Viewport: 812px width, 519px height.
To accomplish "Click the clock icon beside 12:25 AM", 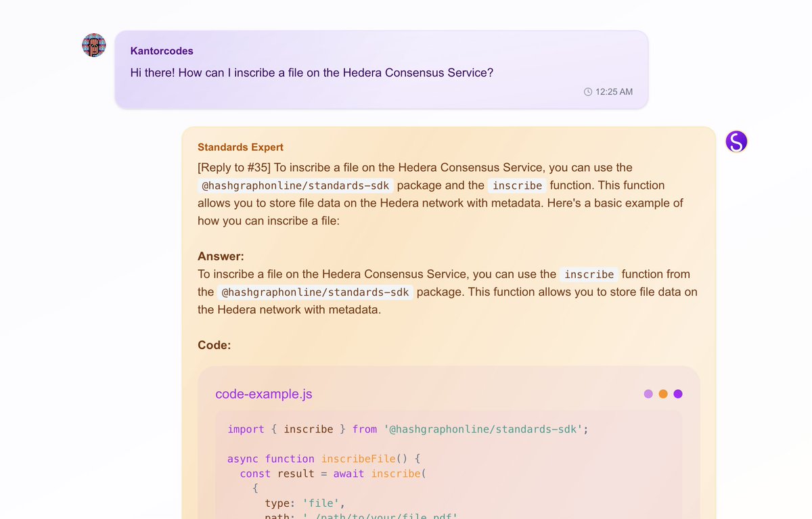I will pyautogui.click(x=588, y=91).
